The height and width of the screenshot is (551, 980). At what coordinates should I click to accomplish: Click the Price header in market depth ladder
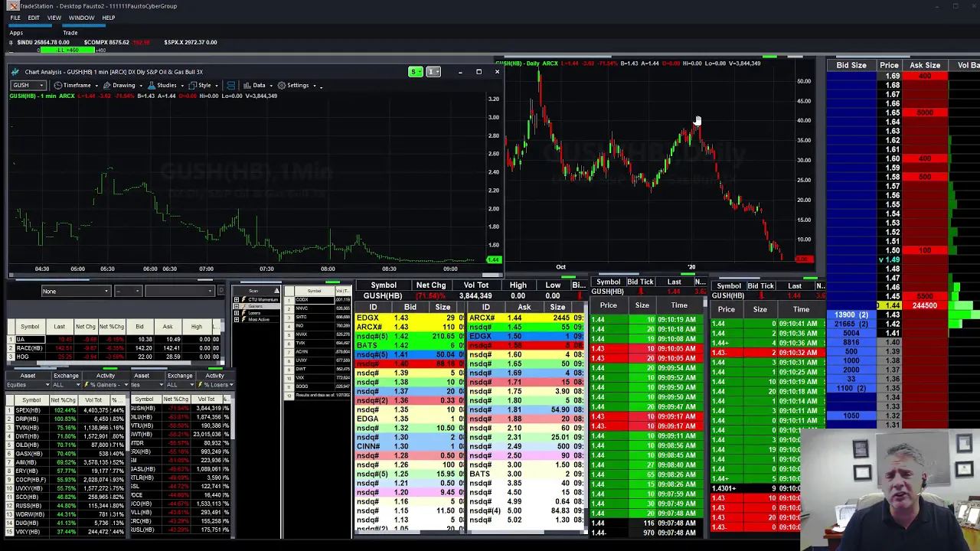[x=889, y=65]
